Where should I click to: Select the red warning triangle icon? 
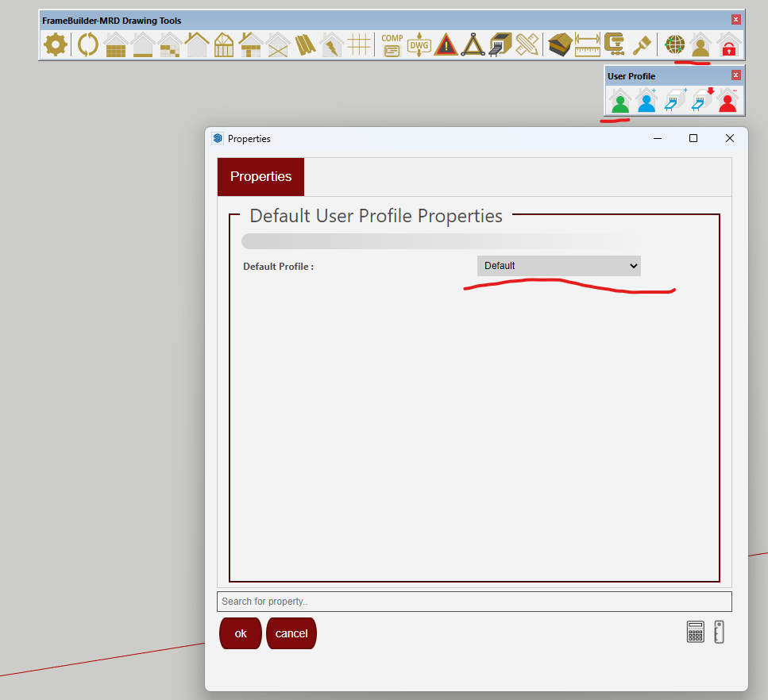pyautogui.click(x=446, y=44)
